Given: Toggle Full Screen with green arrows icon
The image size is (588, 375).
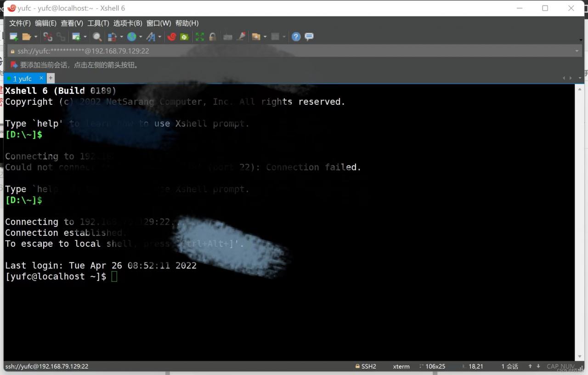Looking at the screenshot, I should point(200,37).
